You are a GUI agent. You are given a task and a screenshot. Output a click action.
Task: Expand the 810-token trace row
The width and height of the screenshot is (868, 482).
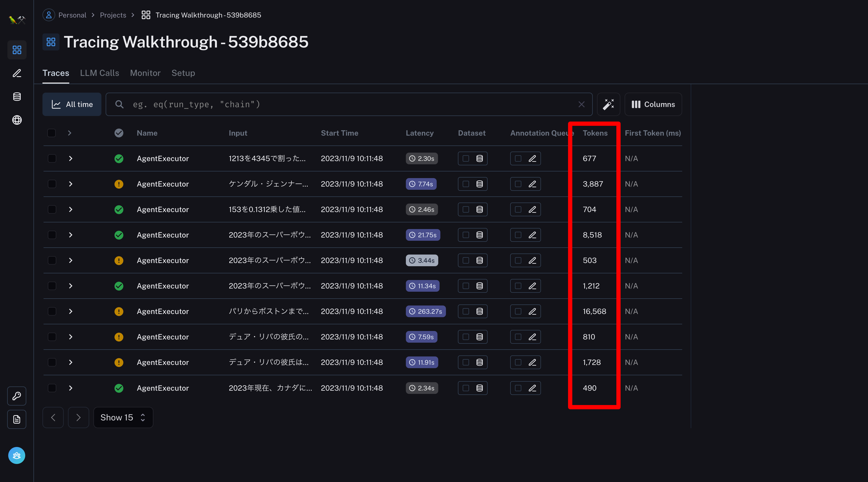pos(70,337)
